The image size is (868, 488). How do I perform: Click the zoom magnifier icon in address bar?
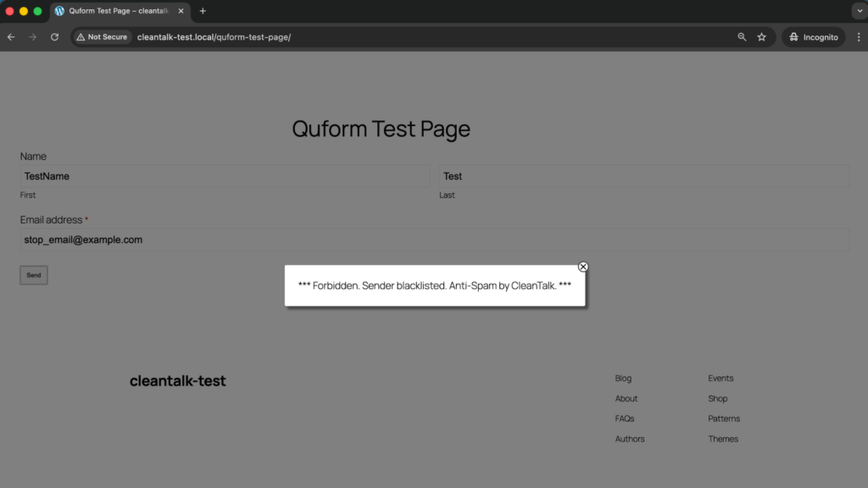click(x=742, y=37)
